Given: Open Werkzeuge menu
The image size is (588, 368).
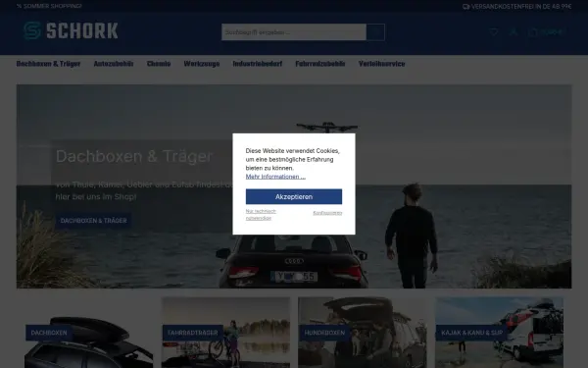Looking at the screenshot, I should click(x=202, y=64).
